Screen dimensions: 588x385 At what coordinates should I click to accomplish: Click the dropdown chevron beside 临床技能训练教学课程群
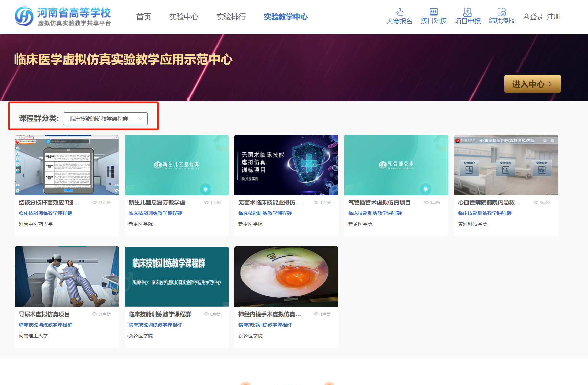tap(140, 119)
